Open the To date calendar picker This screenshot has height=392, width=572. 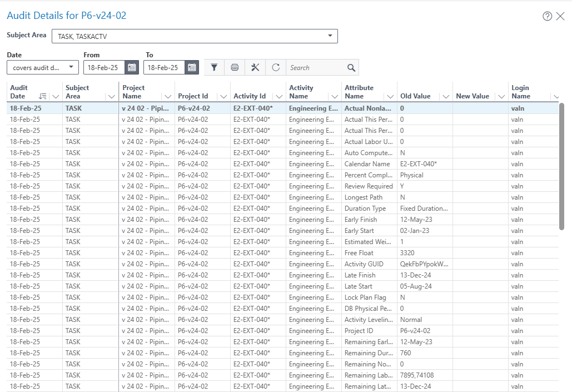pyautogui.click(x=192, y=67)
